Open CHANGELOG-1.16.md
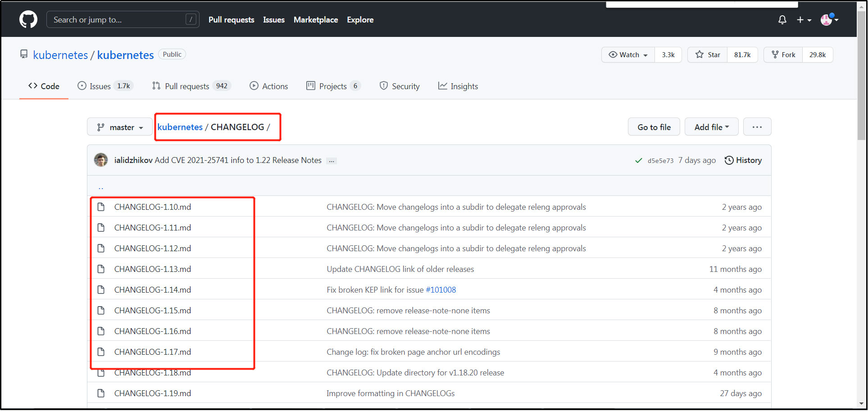Screen dimensions: 868x411 pyautogui.click(x=153, y=331)
